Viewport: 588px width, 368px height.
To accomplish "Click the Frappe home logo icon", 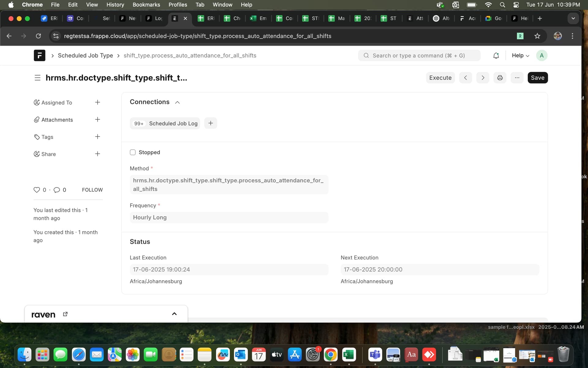I will click(40, 56).
